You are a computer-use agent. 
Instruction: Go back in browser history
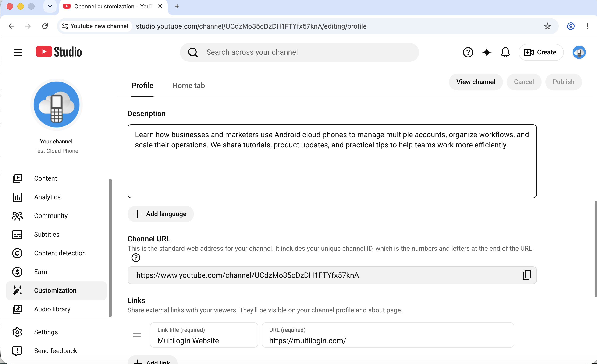[x=11, y=26]
